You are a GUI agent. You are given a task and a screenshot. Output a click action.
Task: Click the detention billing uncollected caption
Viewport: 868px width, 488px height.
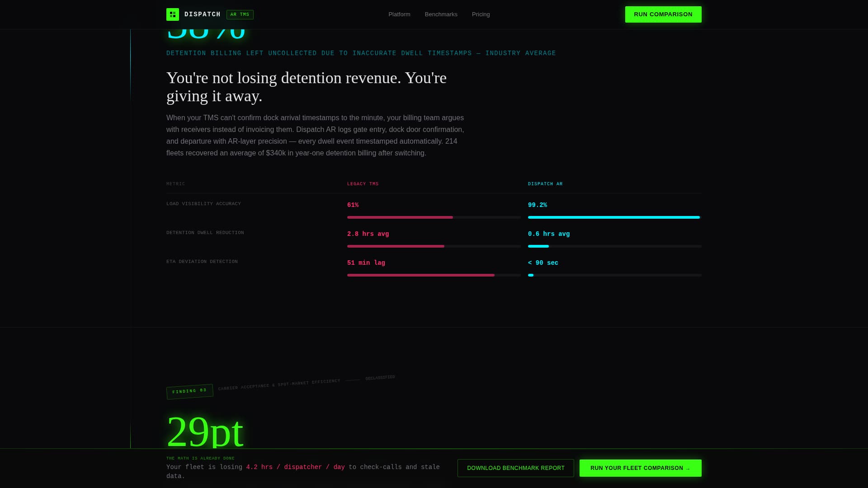[x=361, y=53]
